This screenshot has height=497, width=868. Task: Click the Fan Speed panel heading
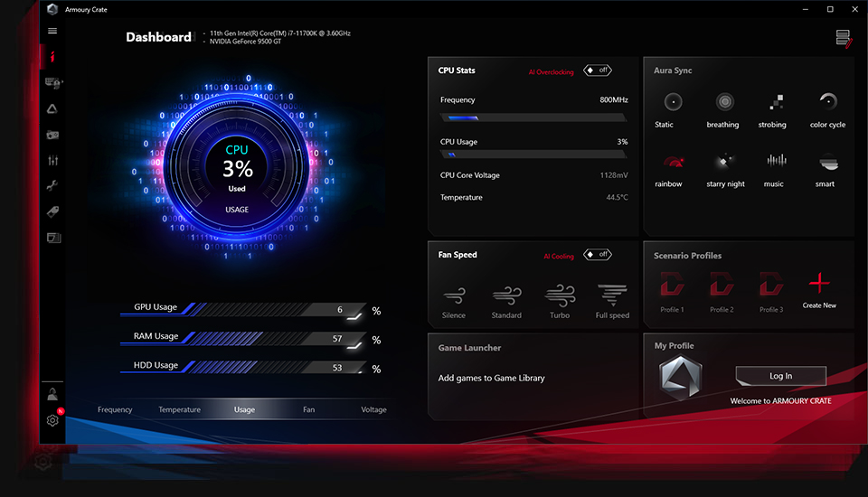[x=458, y=255]
